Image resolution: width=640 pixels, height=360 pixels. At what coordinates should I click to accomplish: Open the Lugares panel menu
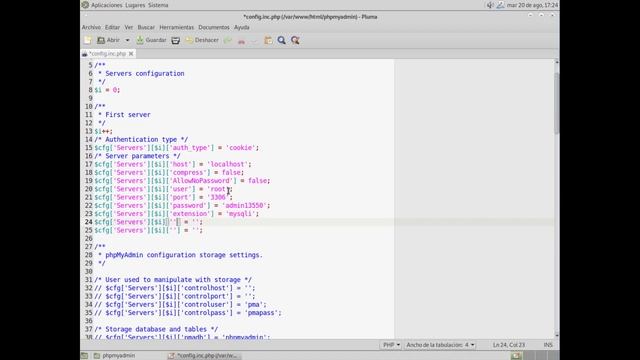point(135,5)
